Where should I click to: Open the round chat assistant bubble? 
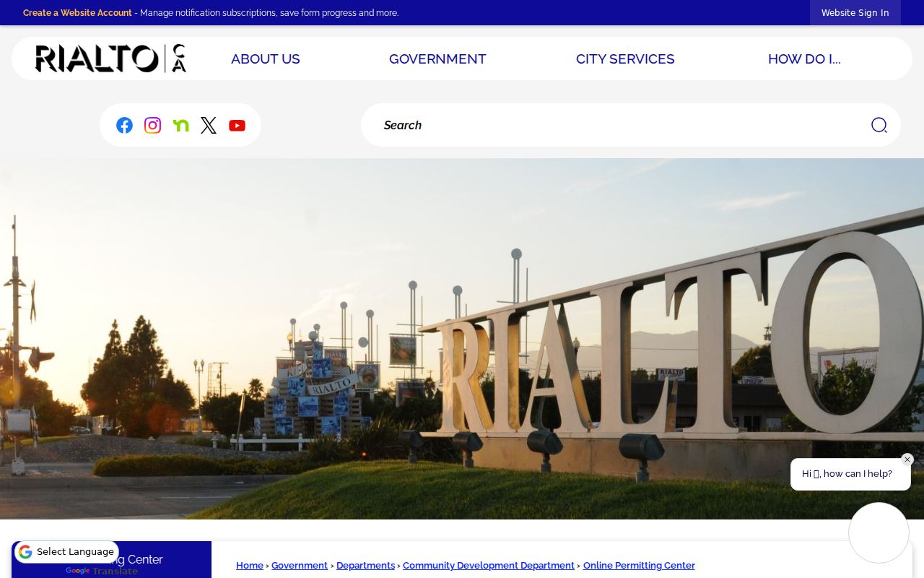click(x=879, y=532)
